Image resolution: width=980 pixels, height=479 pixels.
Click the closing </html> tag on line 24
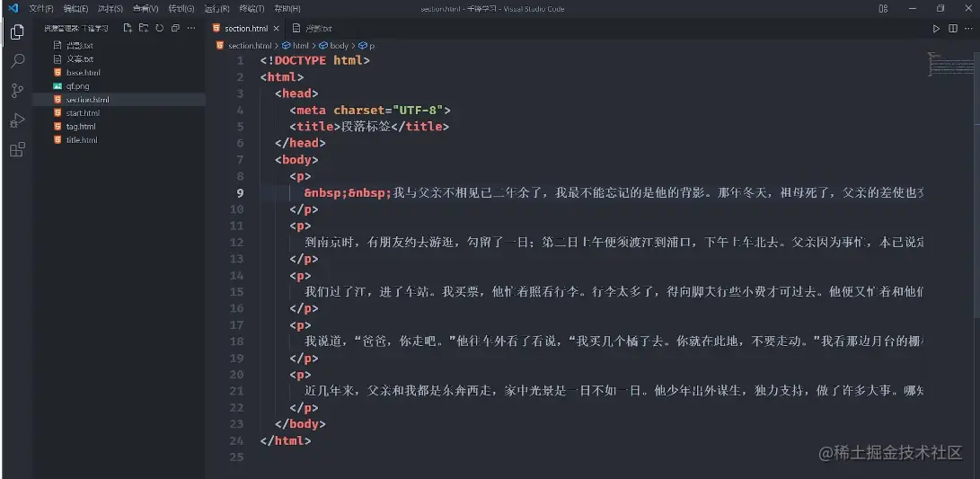coord(286,440)
